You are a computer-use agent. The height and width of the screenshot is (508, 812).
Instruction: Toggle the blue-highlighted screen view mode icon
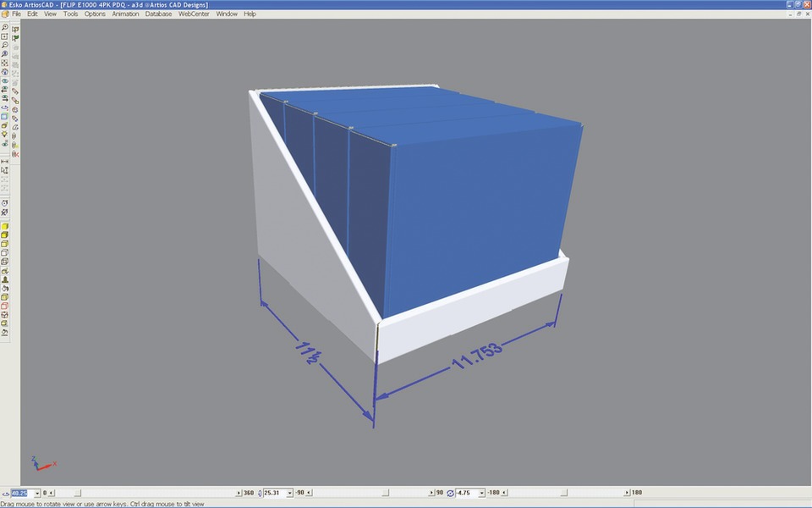5,117
